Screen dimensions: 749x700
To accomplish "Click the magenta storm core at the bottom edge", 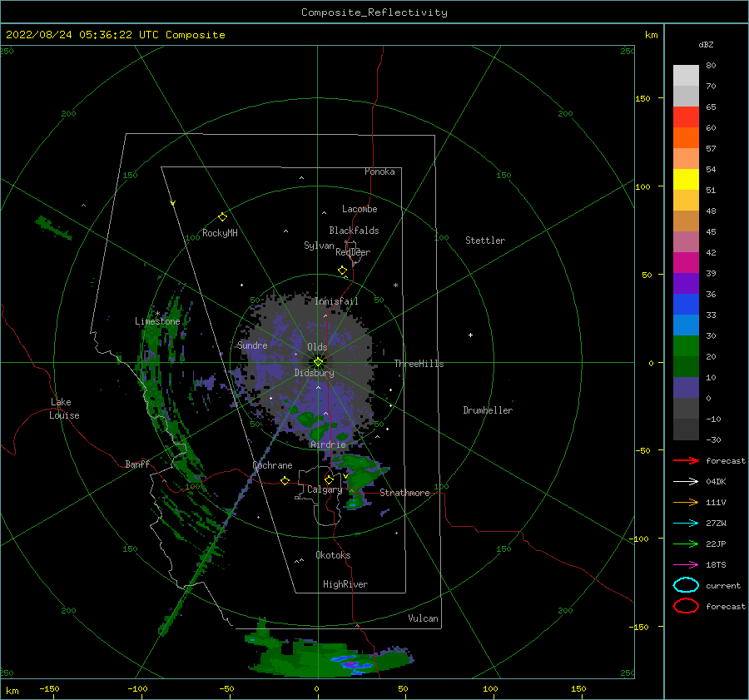I will click(x=350, y=664).
